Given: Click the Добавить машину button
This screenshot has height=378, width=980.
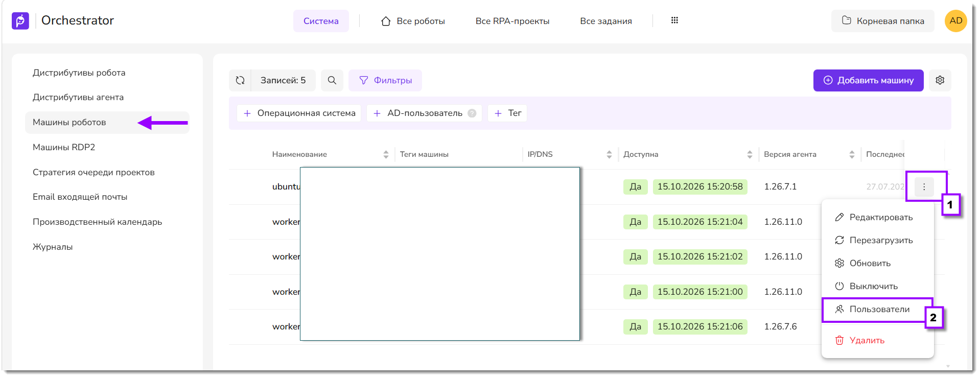Looking at the screenshot, I should point(869,80).
